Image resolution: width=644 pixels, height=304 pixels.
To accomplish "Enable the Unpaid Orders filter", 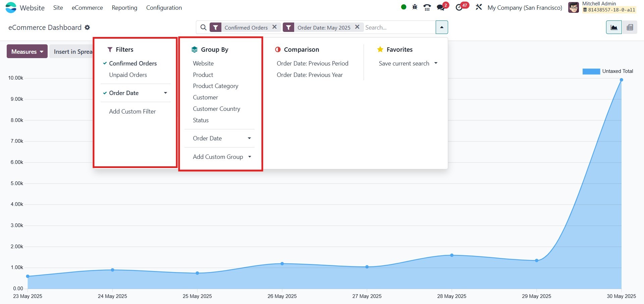I will tap(128, 75).
